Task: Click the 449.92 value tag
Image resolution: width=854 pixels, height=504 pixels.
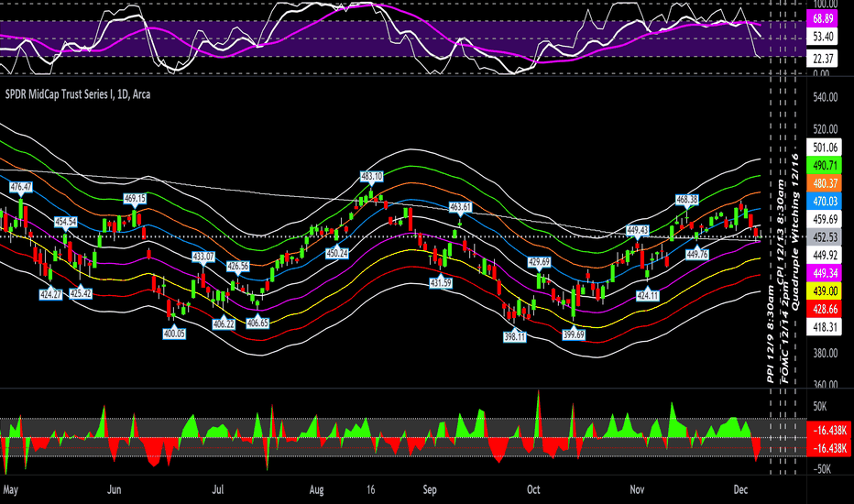Action: click(x=825, y=255)
